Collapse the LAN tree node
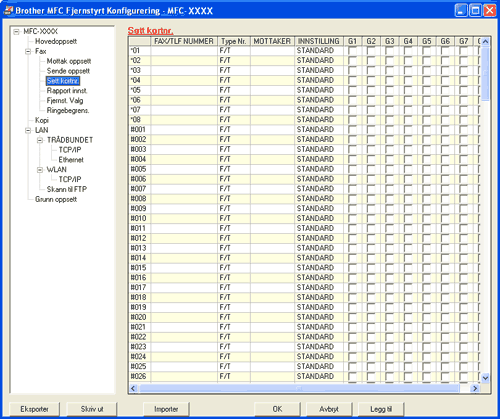 [x=28, y=131]
